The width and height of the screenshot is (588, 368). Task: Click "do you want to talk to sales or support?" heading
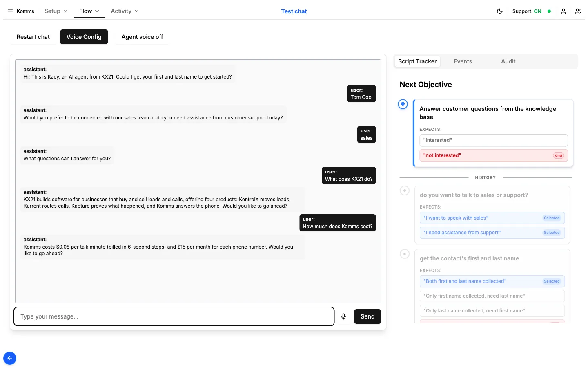coord(474,195)
